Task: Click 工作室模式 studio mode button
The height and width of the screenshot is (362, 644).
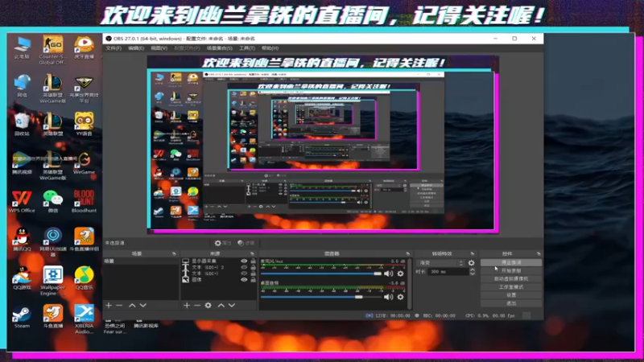Action: (511, 287)
